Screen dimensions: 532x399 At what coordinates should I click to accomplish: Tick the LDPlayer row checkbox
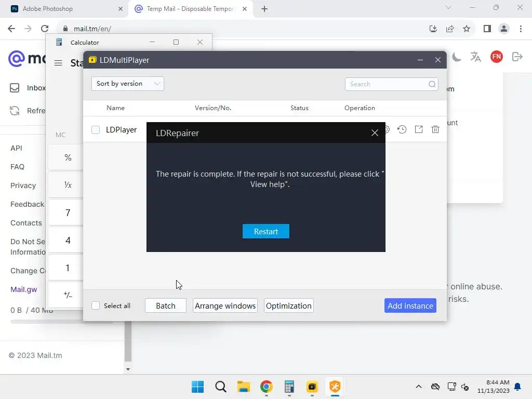[x=96, y=130]
